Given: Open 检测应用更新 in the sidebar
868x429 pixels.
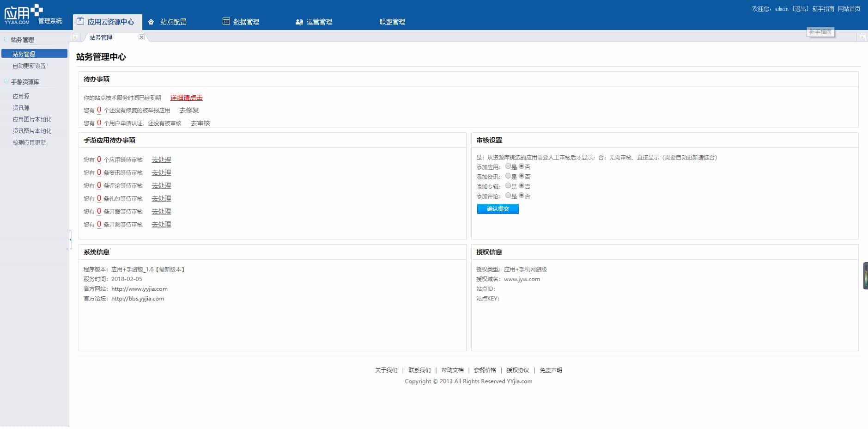Looking at the screenshot, I should pyautogui.click(x=29, y=142).
